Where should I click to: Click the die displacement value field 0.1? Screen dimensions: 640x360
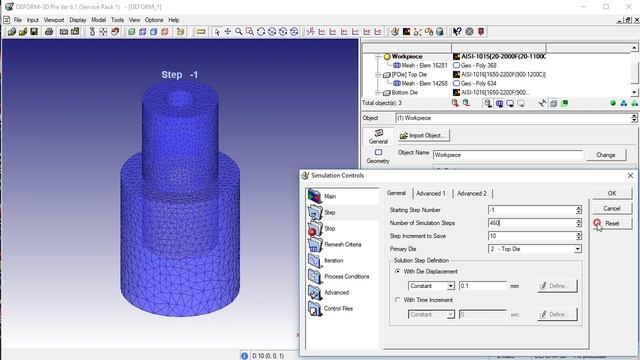point(483,286)
